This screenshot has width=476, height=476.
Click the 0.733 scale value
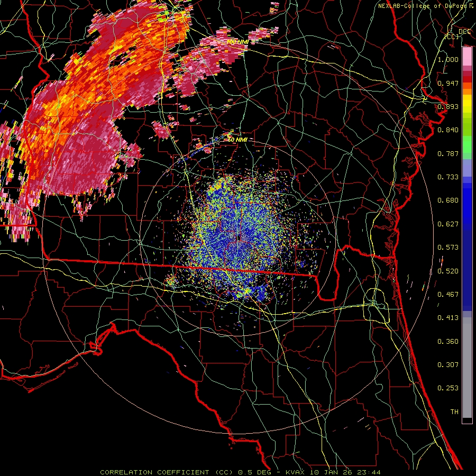tap(448, 177)
